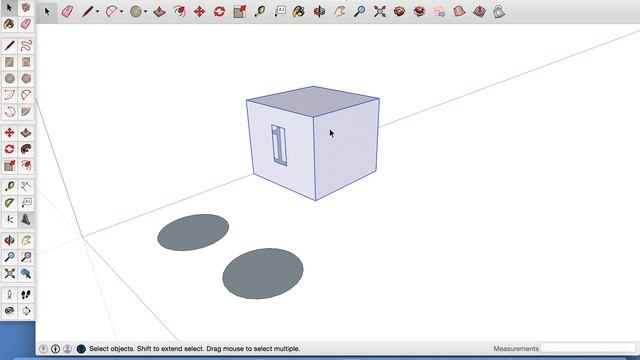Select the Text tool in top toolbar
Screen dimensions: 640x360
click(x=280, y=11)
